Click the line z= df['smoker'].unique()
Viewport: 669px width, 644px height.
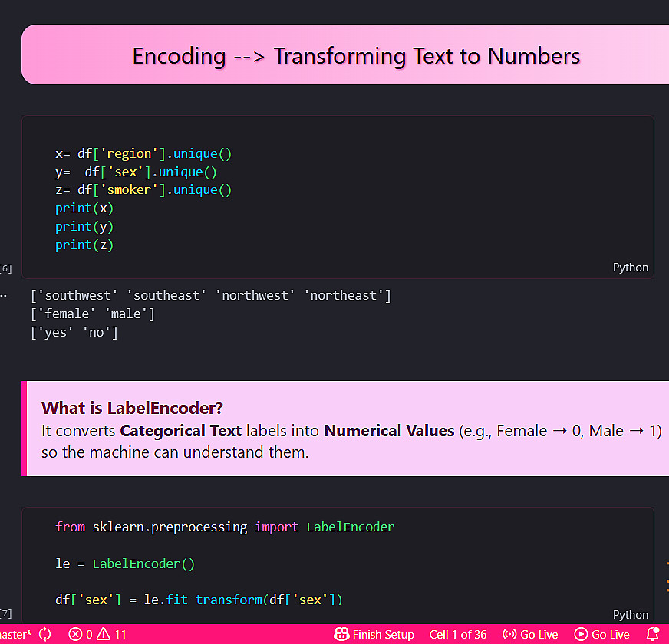click(143, 190)
